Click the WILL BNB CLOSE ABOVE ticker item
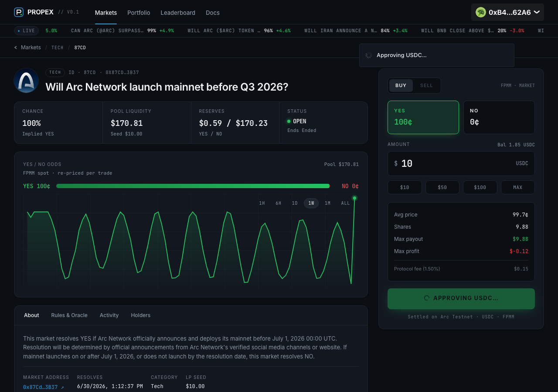 [x=473, y=31]
